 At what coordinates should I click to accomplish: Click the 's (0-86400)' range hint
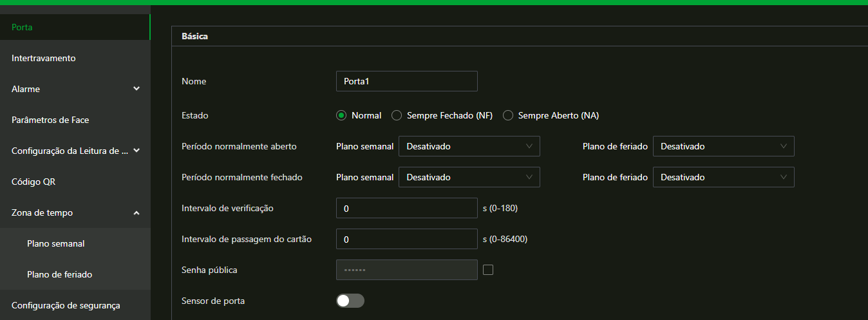point(505,239)
